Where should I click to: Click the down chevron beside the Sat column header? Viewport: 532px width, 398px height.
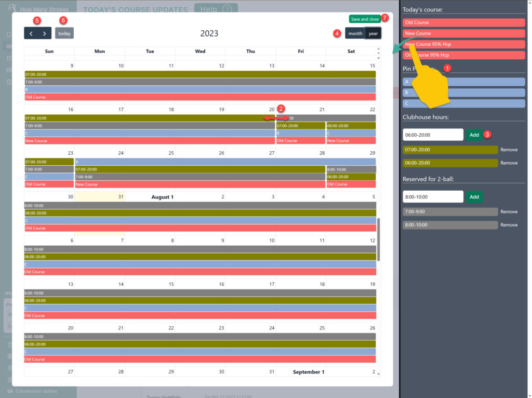pyautogui.click(x=378, y=53)
